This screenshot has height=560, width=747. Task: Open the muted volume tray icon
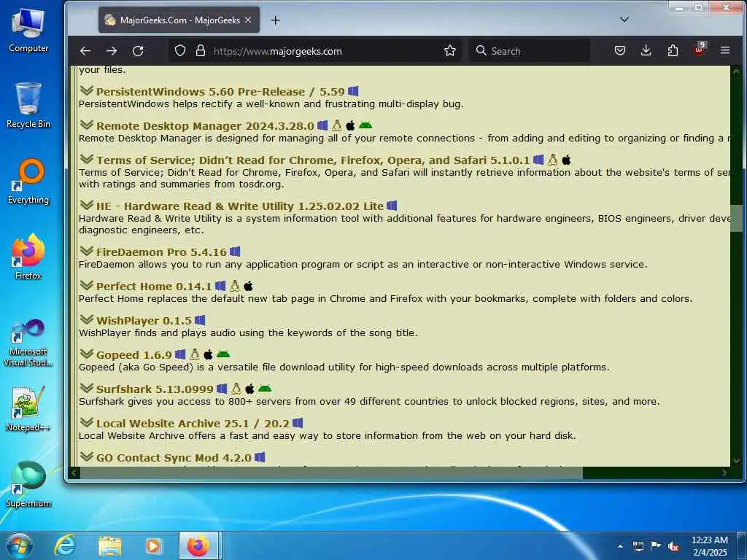point(673,547)
